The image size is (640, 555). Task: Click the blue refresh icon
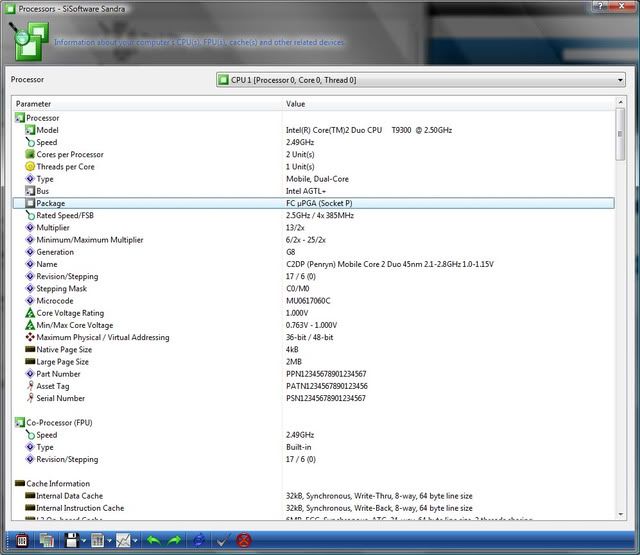(199, 541)
